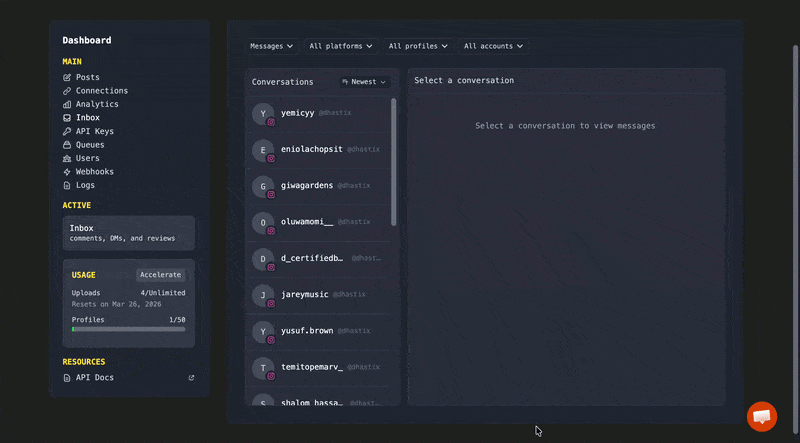Open conversation with temitopemarv_
The width and height of the screenshot is (800, 443).
click(317, 368)
